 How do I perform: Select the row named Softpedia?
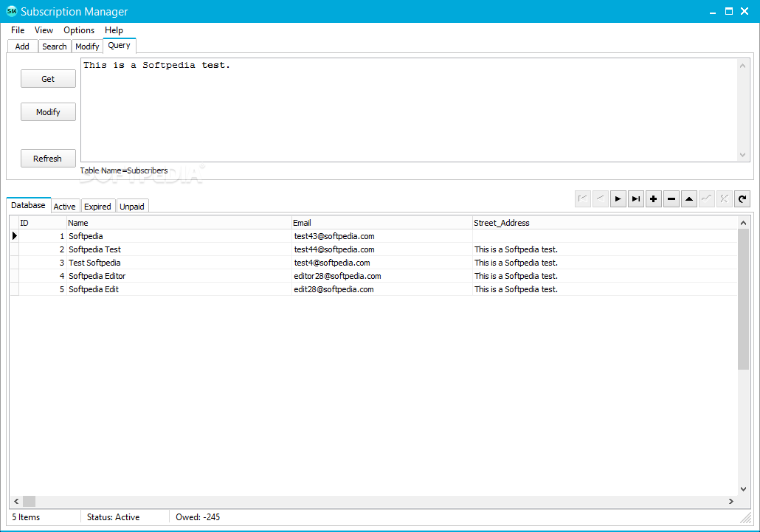coord(373,236)
